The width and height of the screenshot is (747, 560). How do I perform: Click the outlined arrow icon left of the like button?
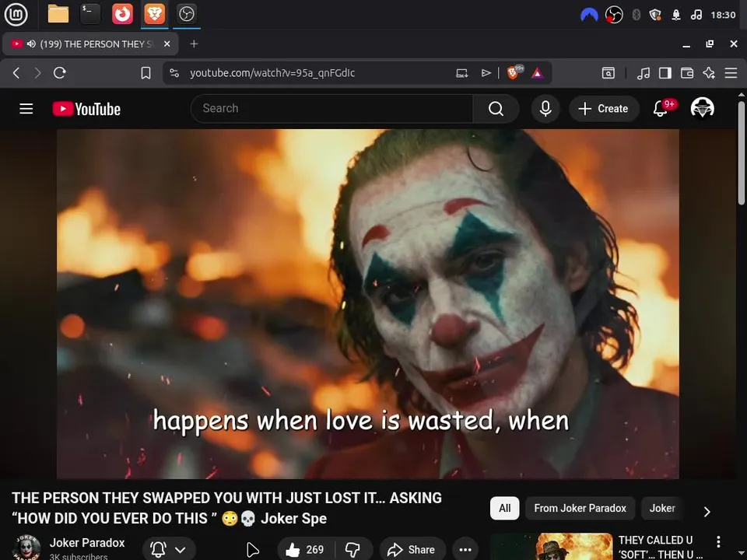pyautogui.click(x=253, y=550)
